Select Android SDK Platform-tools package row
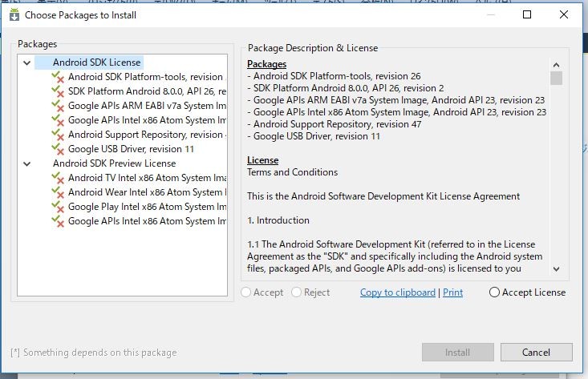 point(147,77)
